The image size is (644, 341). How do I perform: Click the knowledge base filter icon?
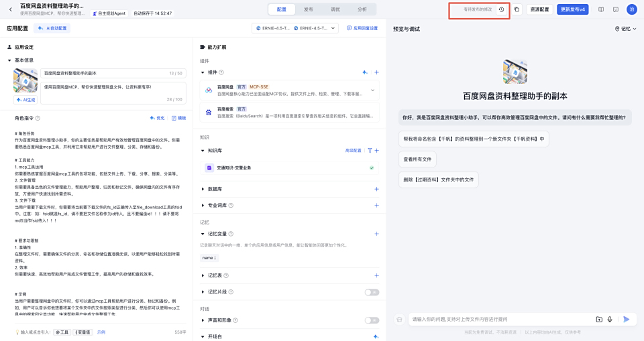coord(370,151)
